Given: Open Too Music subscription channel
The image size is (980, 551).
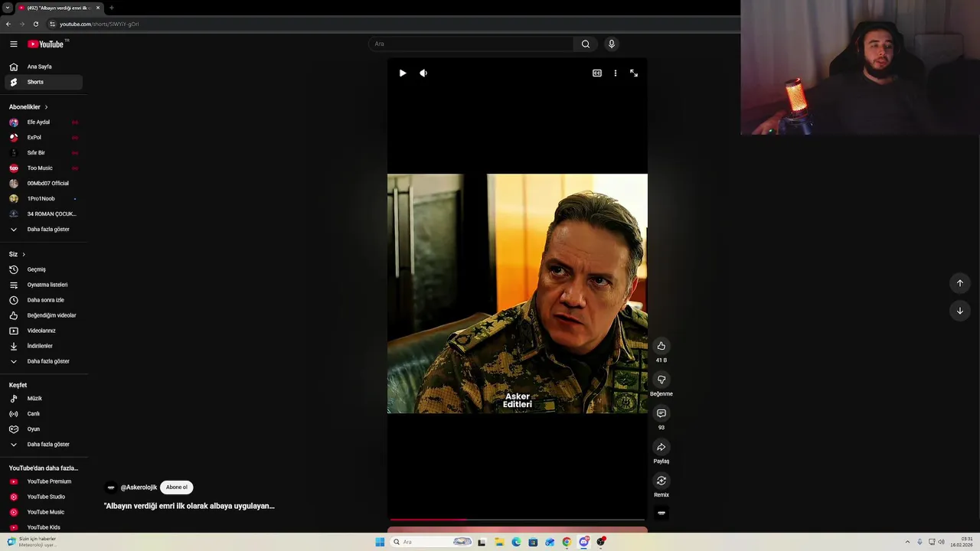Looking at the screenshot, I should point(44,168).
